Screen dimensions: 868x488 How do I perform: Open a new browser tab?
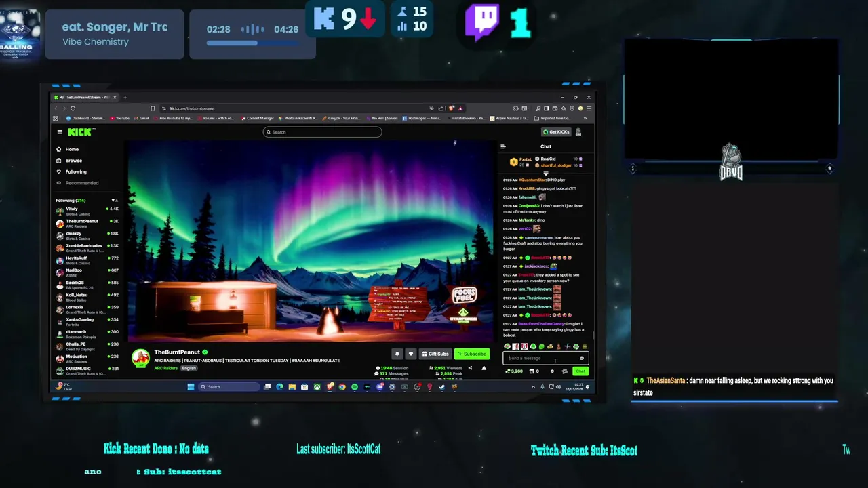tap(125, 97)
